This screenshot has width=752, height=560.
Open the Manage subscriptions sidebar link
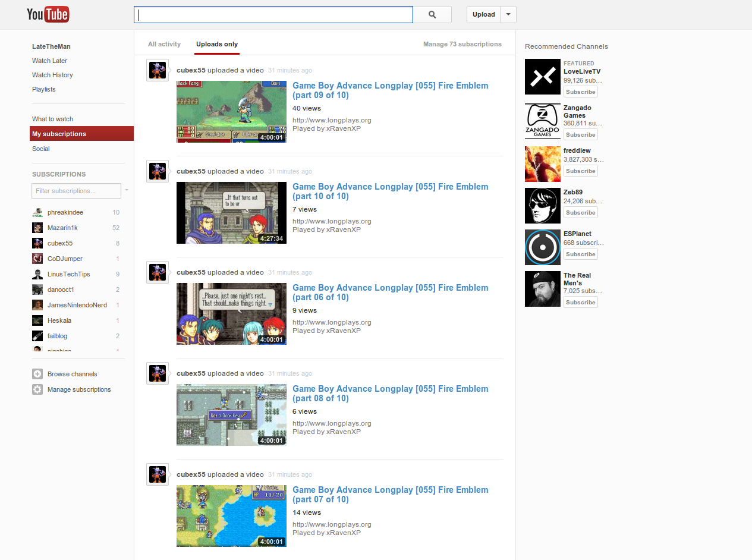pos(79,389)
